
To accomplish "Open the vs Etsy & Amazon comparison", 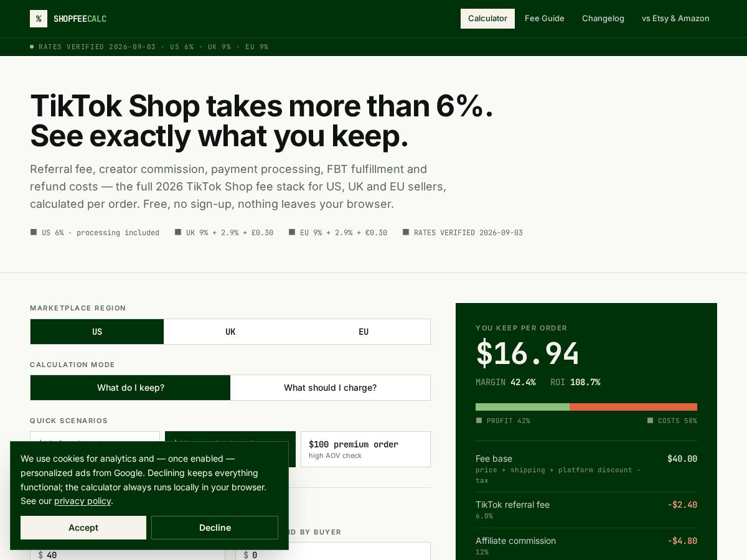I will [x=675, y=19].
